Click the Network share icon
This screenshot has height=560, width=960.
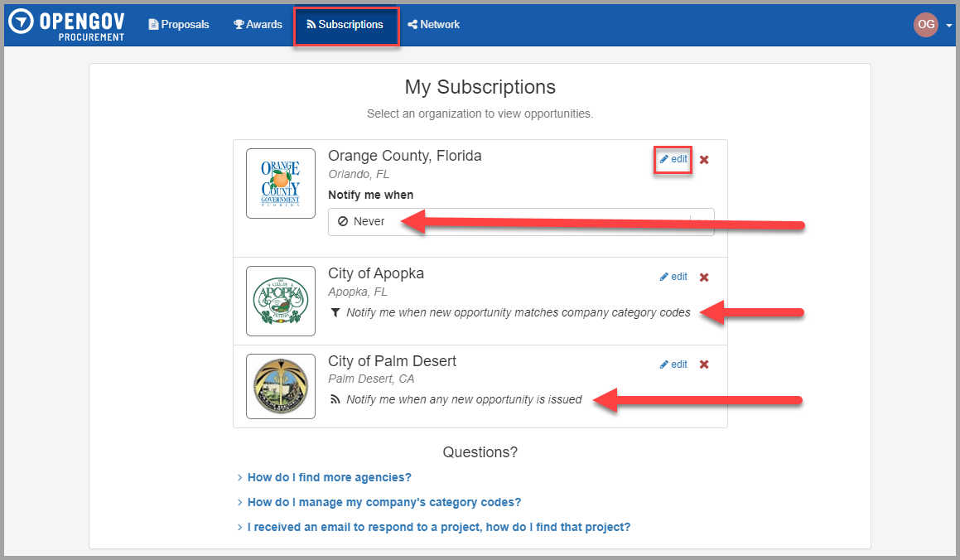click(x=412, y=24)
